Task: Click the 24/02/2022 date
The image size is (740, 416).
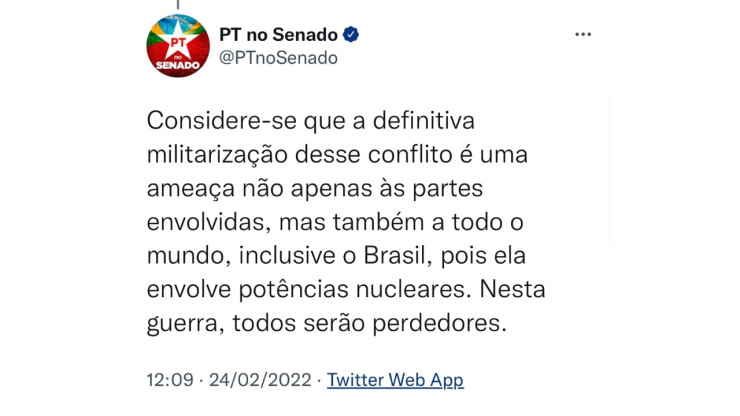Action: point(260,380)
